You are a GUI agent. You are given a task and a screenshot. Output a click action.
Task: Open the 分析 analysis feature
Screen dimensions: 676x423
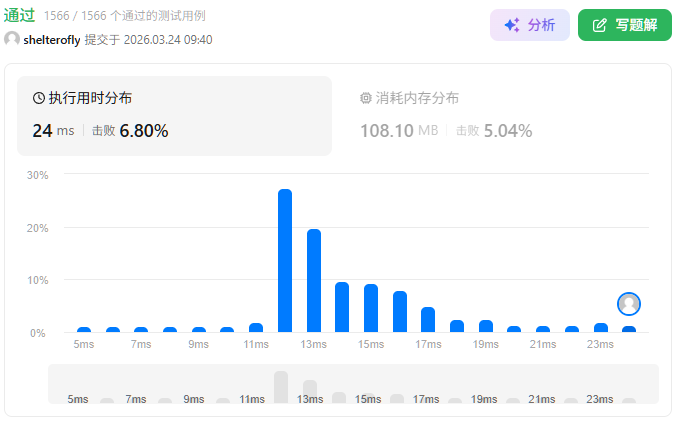coord(529,25)
